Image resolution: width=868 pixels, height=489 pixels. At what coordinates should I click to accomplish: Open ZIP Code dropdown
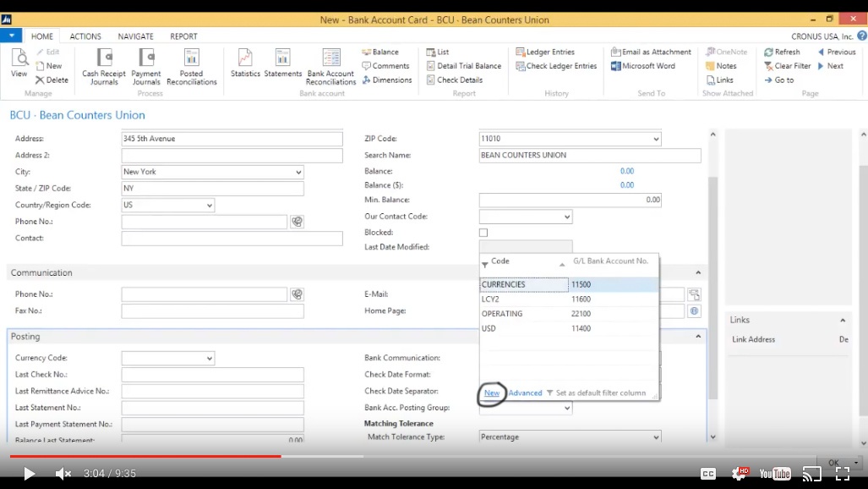click(656, 139)
